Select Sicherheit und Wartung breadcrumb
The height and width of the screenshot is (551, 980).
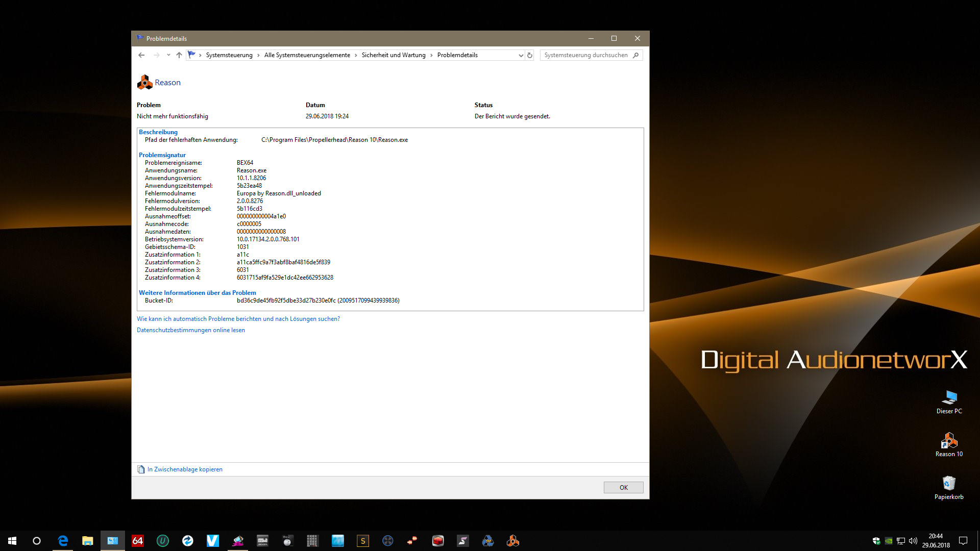tap(394, 55)
